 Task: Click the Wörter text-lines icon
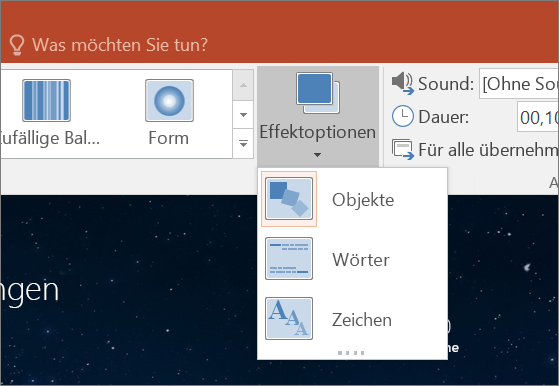289,259
